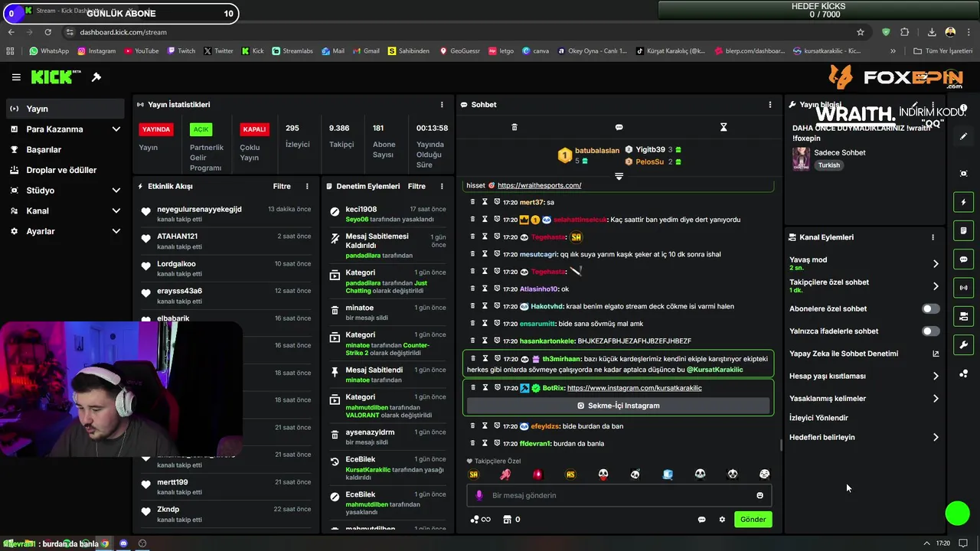Select the red gem emote in emote row
Image resolution: width=980 pixels, height=551 pixels.
[537, 474]
